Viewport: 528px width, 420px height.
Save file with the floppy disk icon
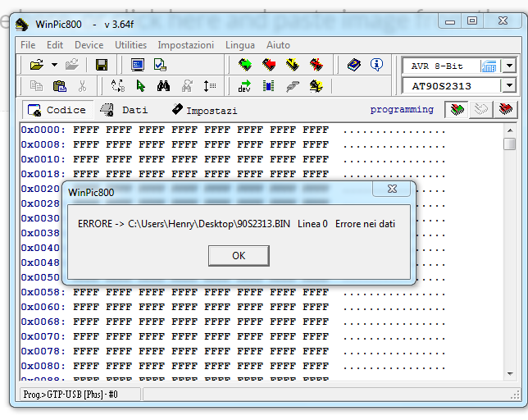pos(102,65)
